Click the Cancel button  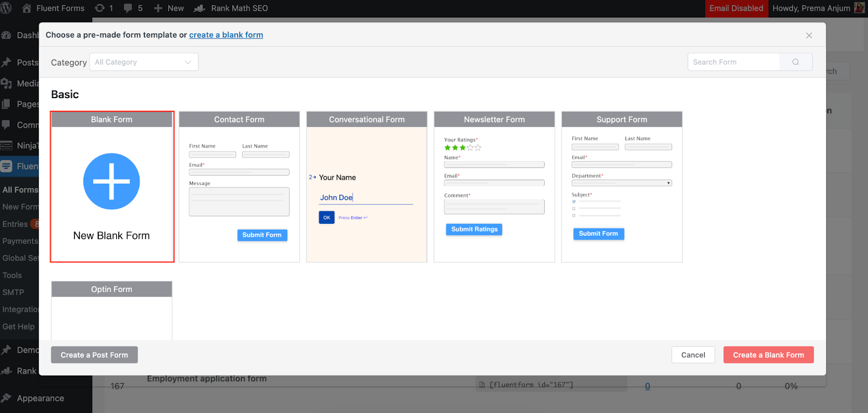click(x=693, y=355)
